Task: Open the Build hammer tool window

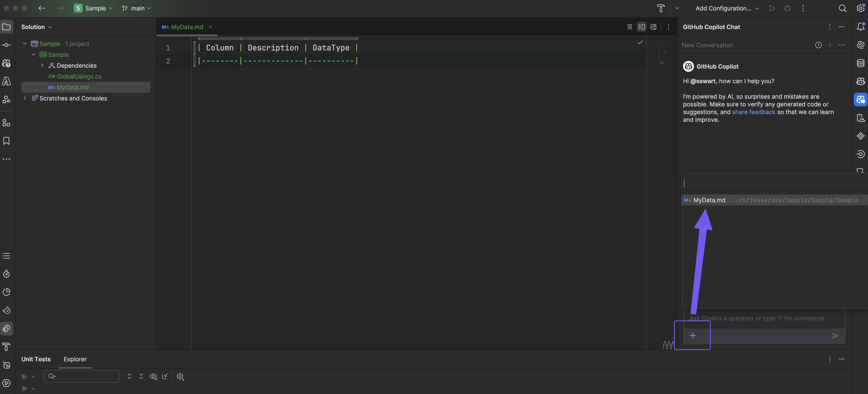Action: [6, 347]
